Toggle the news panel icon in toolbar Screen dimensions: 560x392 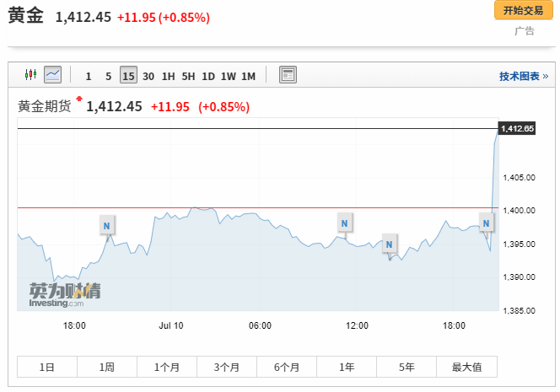coord(288,75)
